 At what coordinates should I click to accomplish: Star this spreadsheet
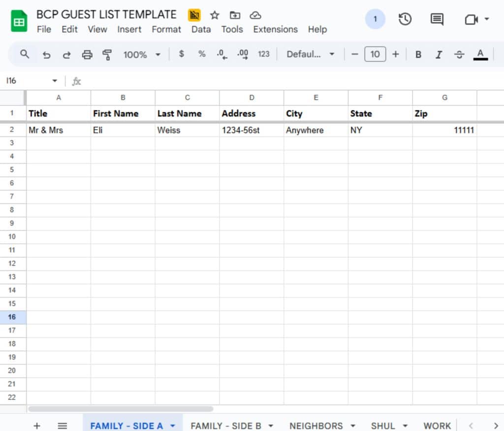(x=215, y=15)
